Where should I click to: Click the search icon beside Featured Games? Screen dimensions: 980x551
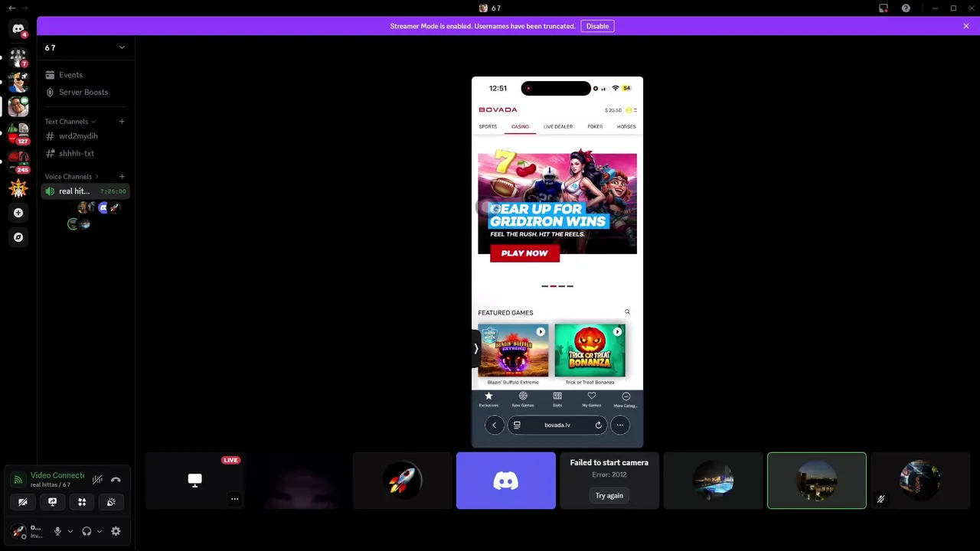(x=627, y=312)
